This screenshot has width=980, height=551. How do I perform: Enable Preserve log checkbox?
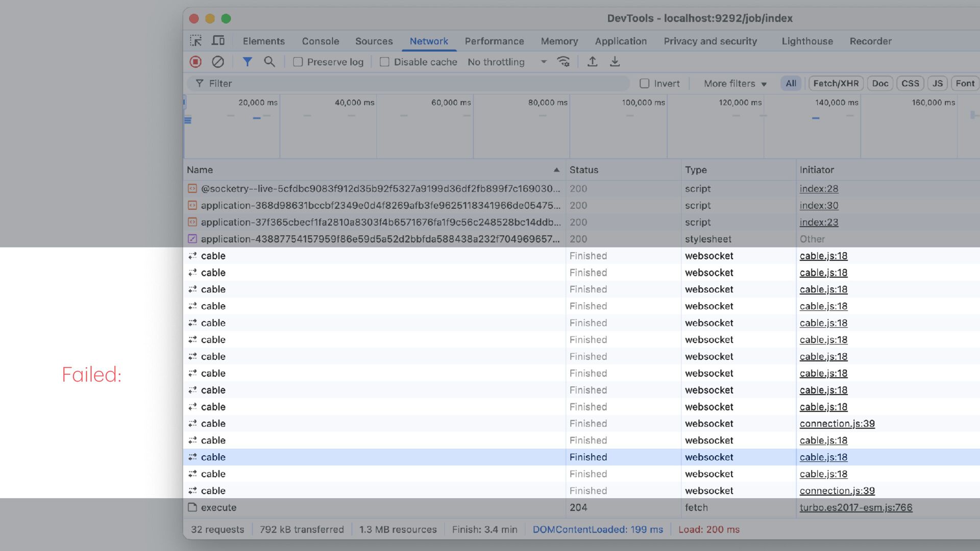(298, 62)
